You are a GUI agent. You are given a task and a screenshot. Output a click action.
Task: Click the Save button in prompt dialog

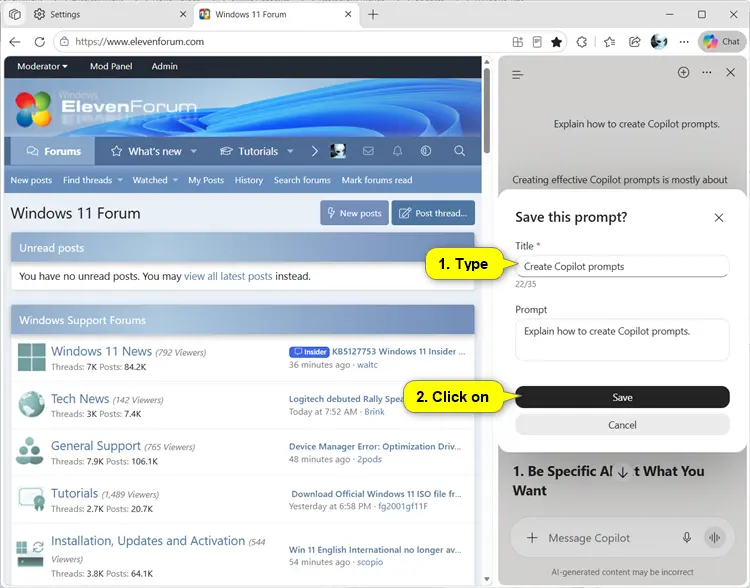622,397
